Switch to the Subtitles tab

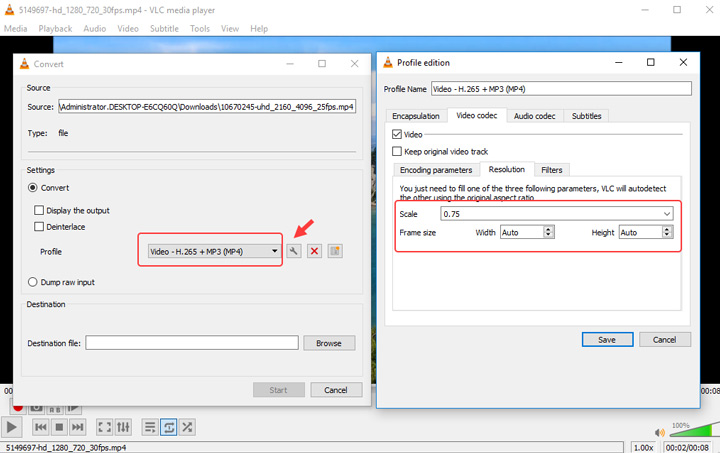[x=586, y=116]
